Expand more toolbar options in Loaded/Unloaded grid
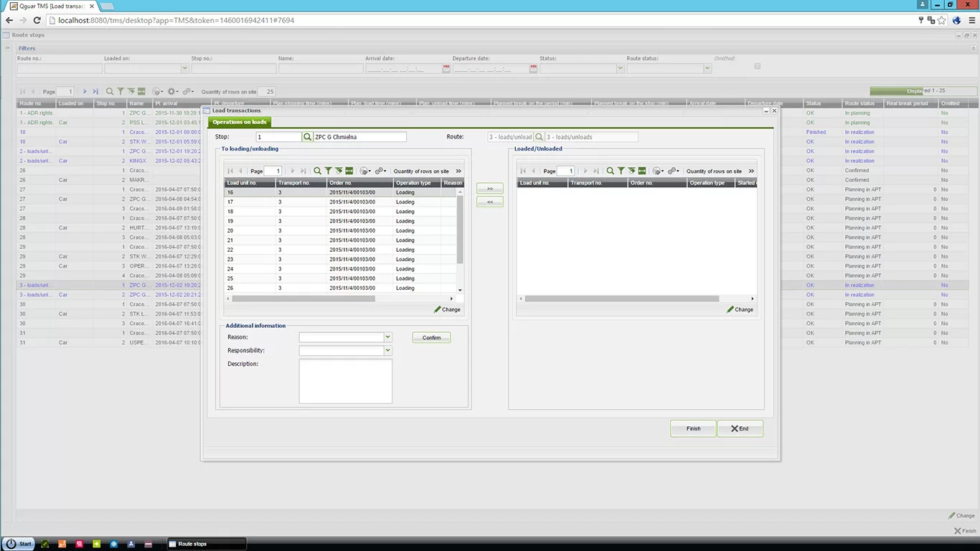This screenshot has width=980, height=551. 751,171
